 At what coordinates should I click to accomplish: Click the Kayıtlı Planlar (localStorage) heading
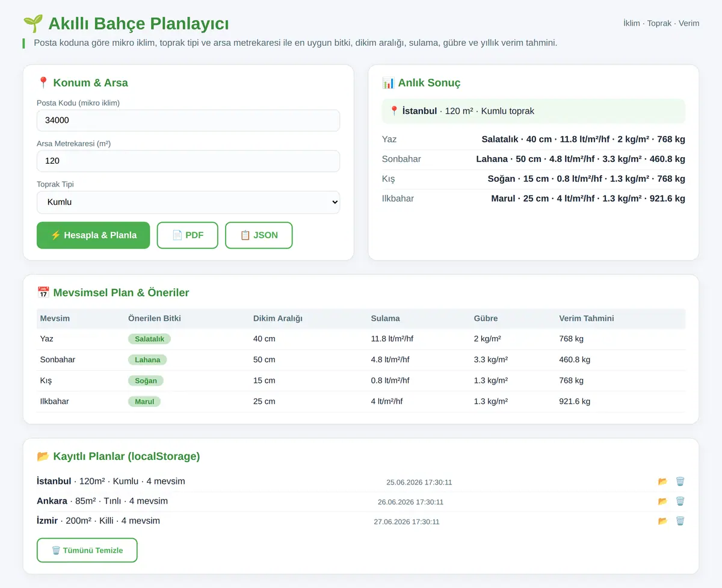(x=119, y=456)
